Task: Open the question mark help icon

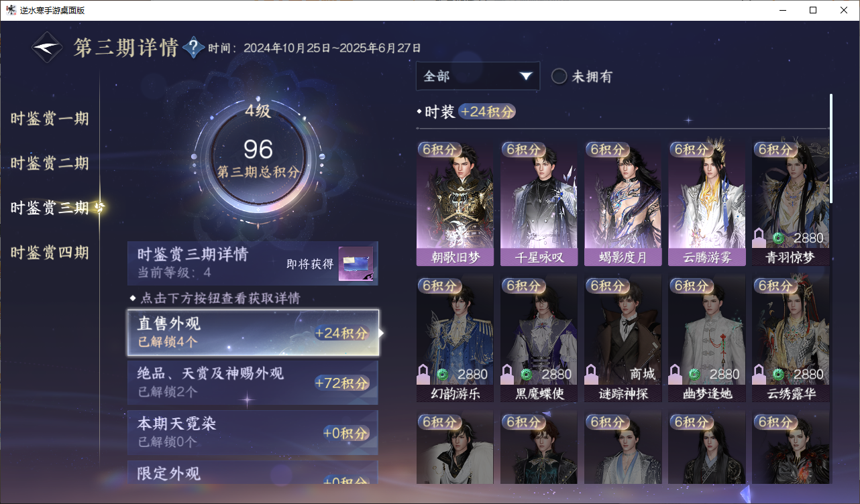Action: [x=193, y=48]
